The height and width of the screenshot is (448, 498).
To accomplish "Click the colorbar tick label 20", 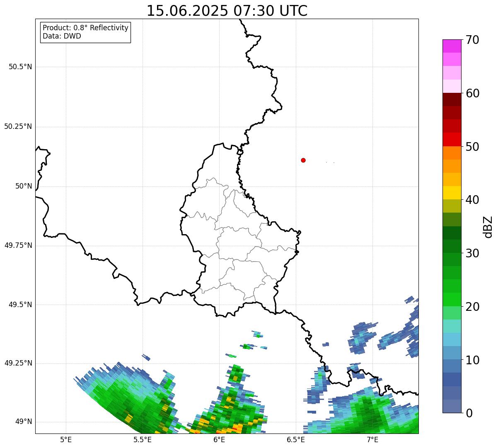I will coord(472,307).
